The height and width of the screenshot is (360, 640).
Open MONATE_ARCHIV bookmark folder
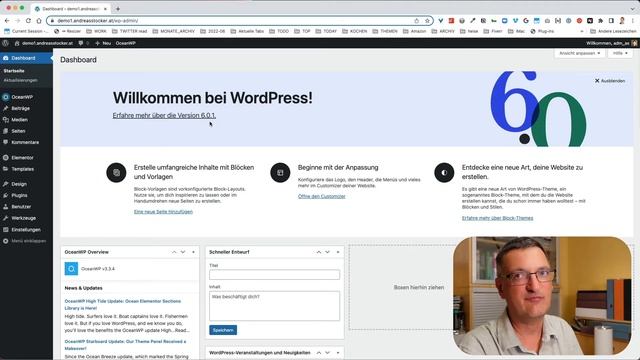[173, 31]
